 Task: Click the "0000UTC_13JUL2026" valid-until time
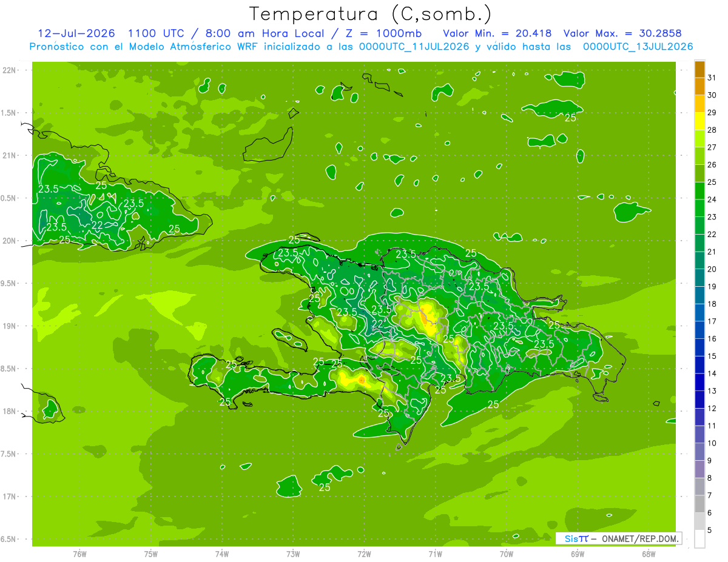click(638, 47)
